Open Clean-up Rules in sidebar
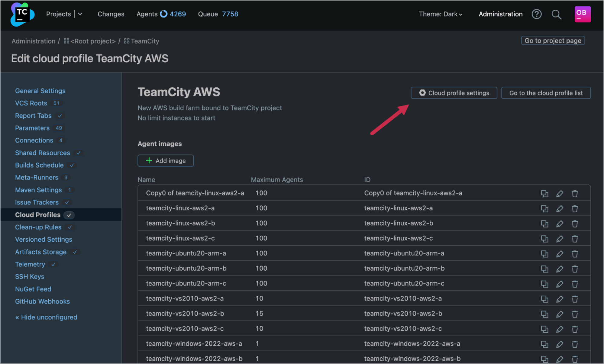 [x=38, y=227]
